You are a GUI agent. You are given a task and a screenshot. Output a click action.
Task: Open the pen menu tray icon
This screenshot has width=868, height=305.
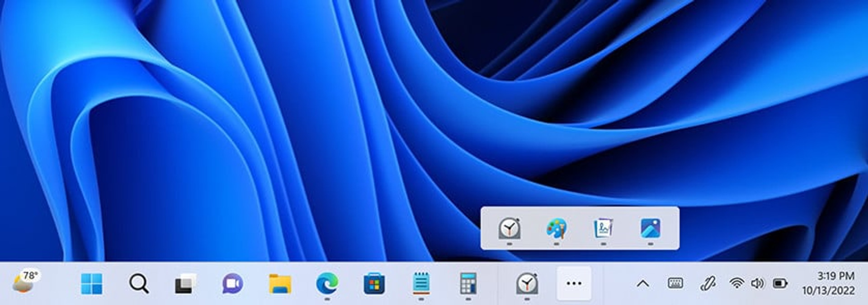708,283
